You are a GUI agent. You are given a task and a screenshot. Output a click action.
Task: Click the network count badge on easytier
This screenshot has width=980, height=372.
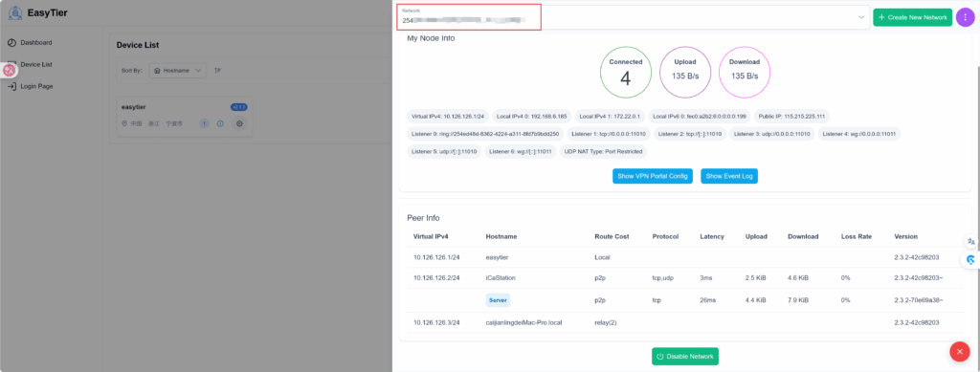[204, 123]
